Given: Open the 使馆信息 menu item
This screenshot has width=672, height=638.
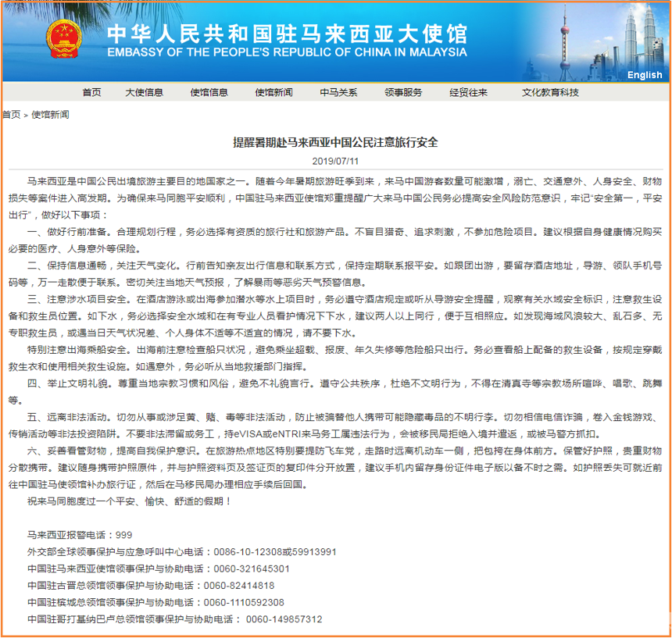Looking at the screenshot, I should click(209, 92).
